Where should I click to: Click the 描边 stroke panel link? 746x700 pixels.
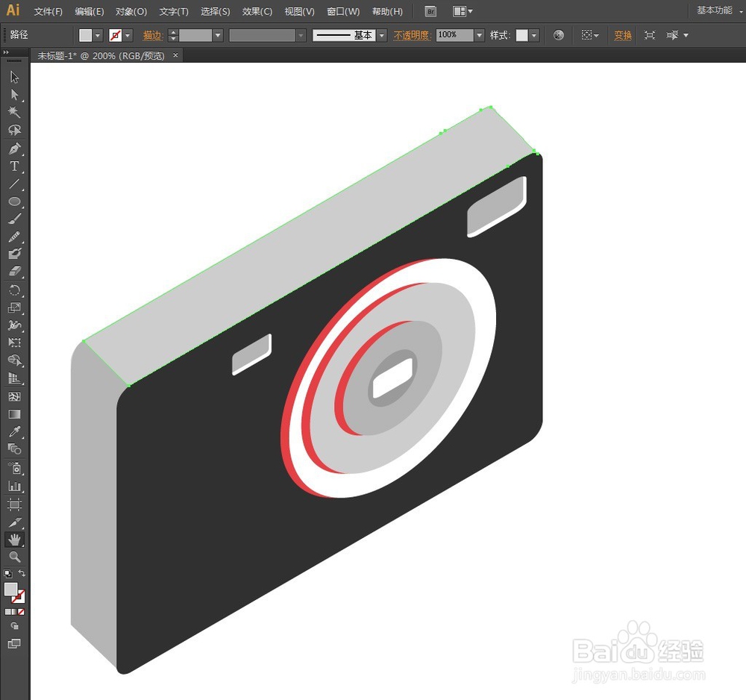point(153,35)
